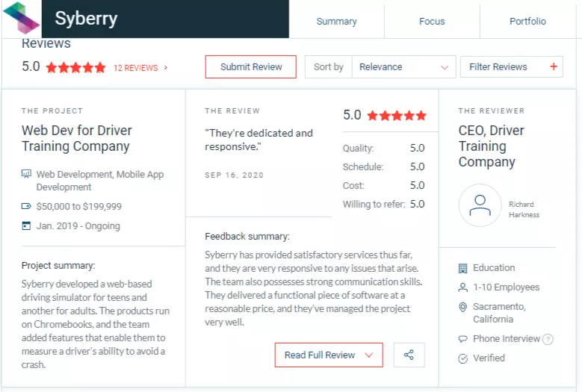Switch to the Summary tab
The width and height of the screenshot is (582, 392).
coord(337,21)
